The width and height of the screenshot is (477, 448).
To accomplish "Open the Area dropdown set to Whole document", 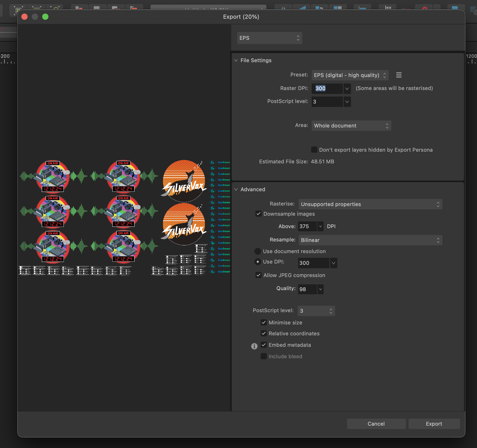I will point(351,126).
